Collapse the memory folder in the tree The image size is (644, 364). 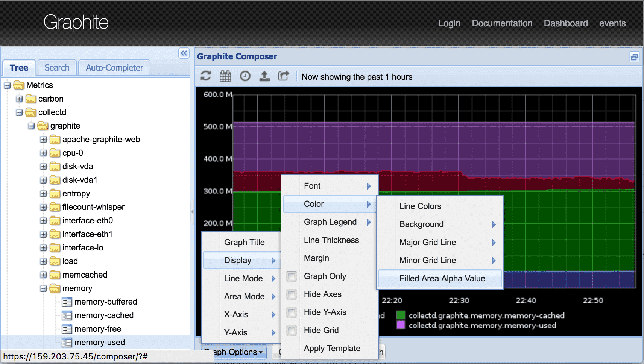tap(43, 288)
